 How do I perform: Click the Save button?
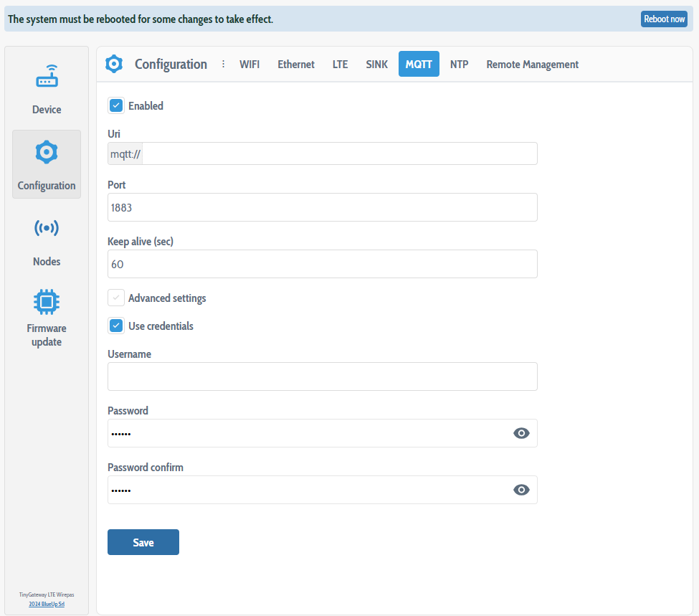[143, 541]
